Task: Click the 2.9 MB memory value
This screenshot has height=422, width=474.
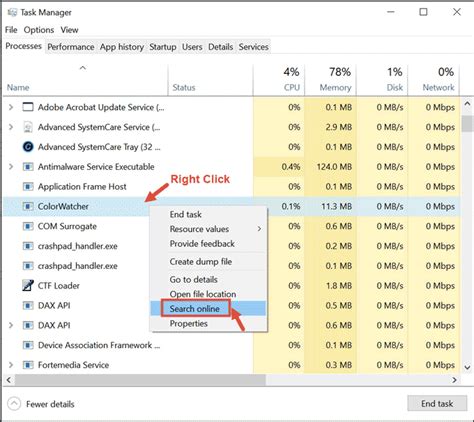Action: (339, 127)
